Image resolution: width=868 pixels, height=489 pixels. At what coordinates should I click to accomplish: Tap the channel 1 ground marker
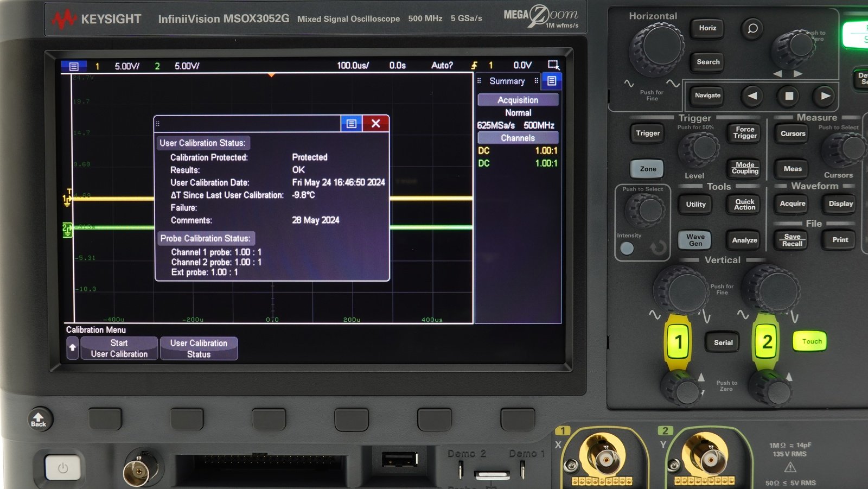click(x=67, y=199)
